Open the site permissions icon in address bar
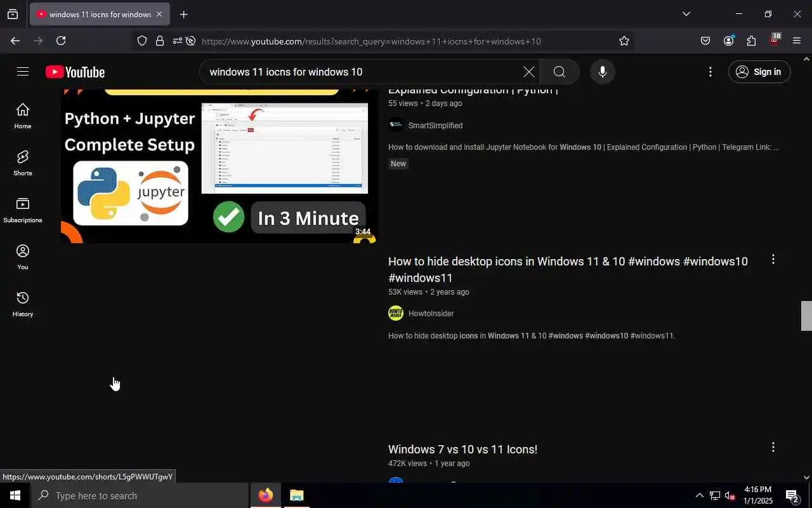This screenshot has height=508, width=812. pyautogui.click(x=177, y=41)
